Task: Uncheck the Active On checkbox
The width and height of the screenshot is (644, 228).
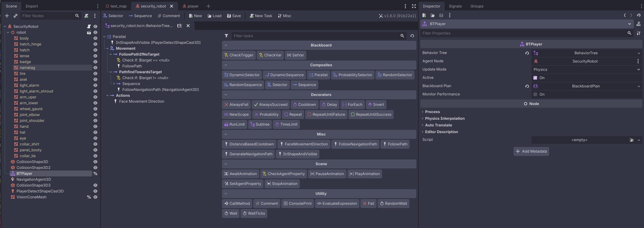Action: coord(535,78)
